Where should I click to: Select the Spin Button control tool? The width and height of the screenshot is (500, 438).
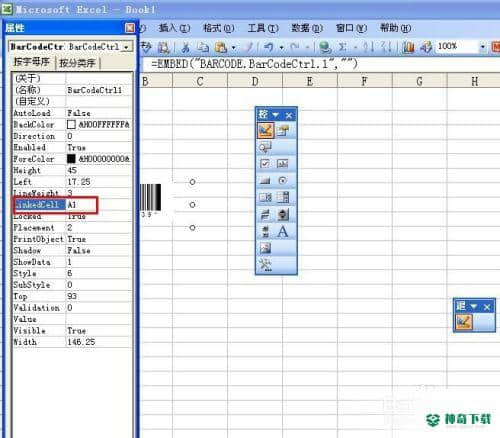pos(283,215)
